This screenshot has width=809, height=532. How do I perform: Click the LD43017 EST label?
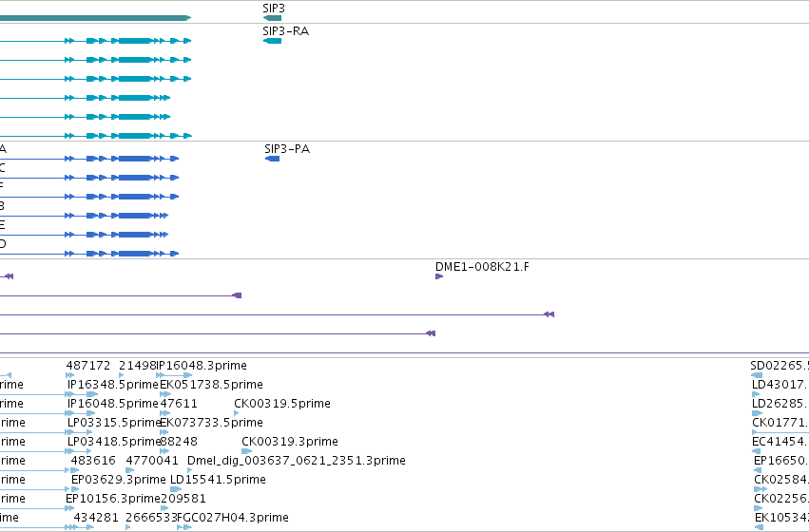(780, 385)
